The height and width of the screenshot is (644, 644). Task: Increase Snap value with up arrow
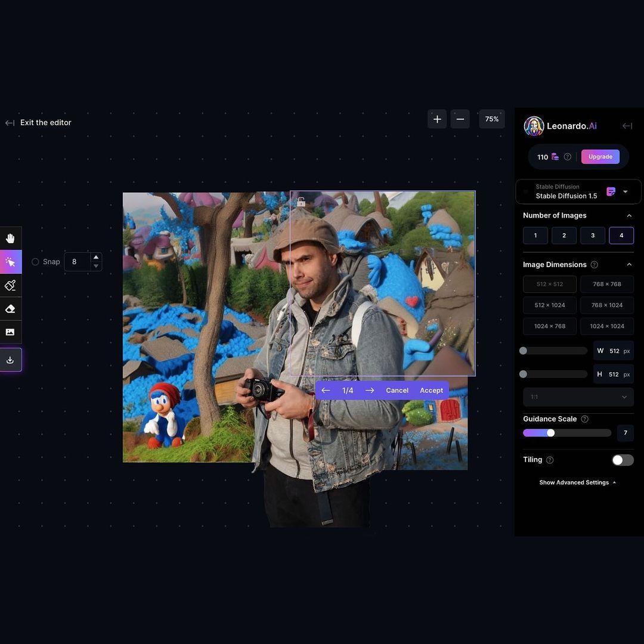[95, 257]
